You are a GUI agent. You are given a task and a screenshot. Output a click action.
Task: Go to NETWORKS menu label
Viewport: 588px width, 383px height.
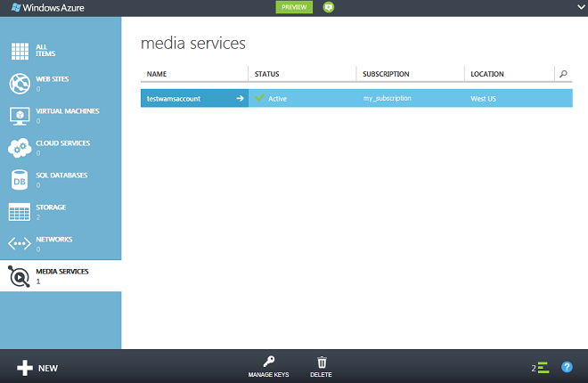click(x=54, y=239)
